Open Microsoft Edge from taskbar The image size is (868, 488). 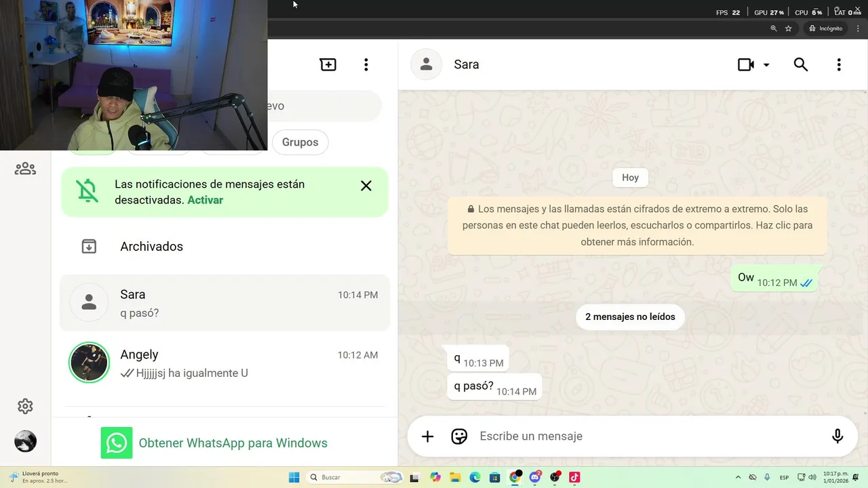(x=475, y=477)
